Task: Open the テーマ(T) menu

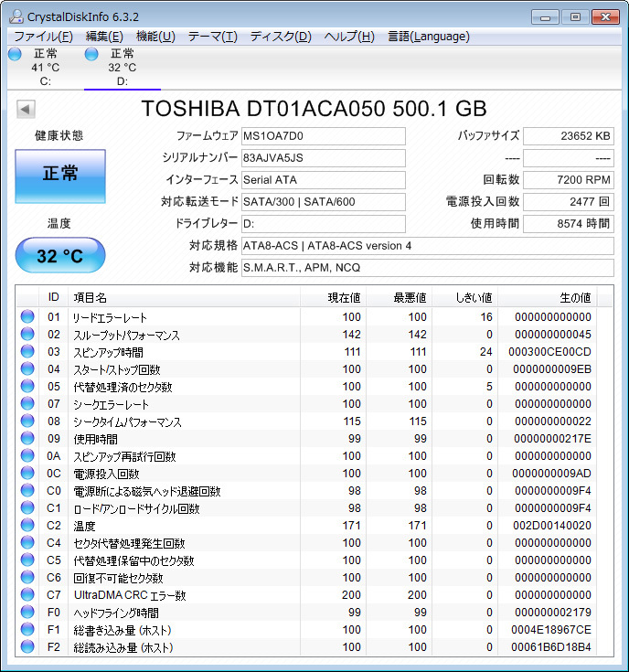Action: tap(212, 37)
